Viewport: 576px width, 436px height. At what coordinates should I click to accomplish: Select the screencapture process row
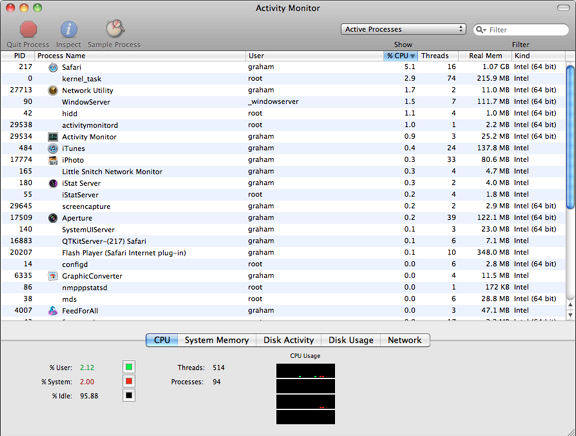[283, 206]
